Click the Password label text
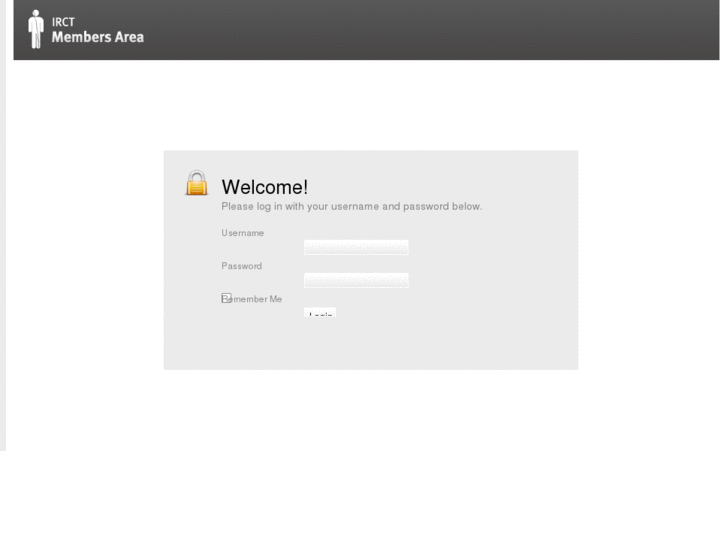Screen dimensions: 727x545 tap(242, 266)
